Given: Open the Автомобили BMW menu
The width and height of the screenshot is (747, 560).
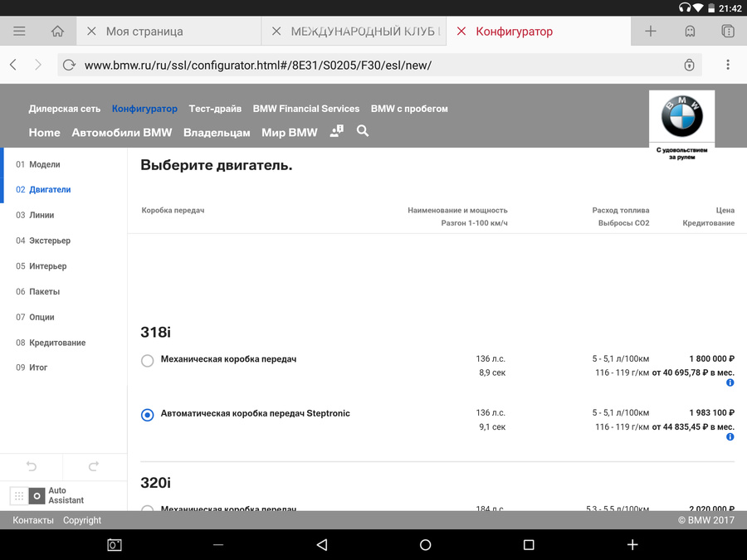Looking at the screenshot, I should tap(121, 133).
